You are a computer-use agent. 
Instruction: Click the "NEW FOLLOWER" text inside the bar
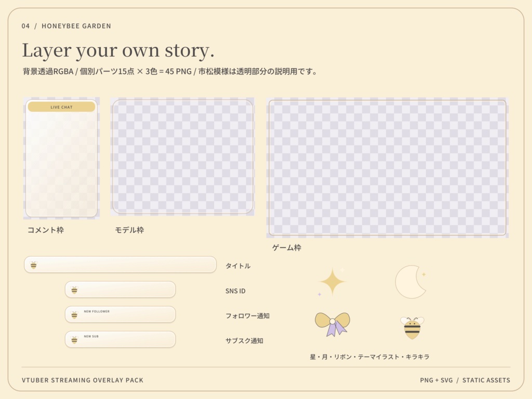pyautogui.click(x=97, y=311)
